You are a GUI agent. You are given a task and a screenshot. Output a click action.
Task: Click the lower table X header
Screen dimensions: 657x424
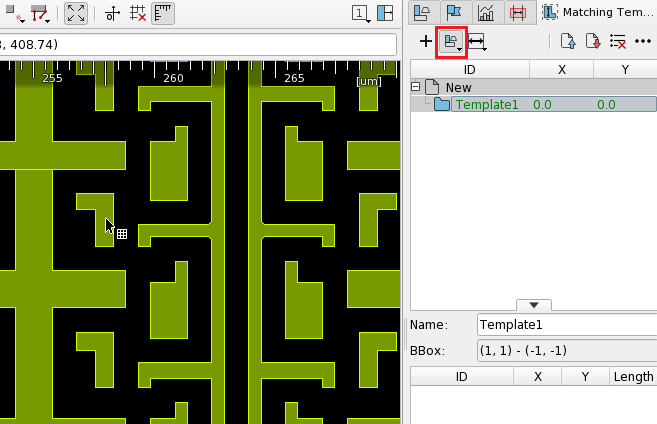538,377
